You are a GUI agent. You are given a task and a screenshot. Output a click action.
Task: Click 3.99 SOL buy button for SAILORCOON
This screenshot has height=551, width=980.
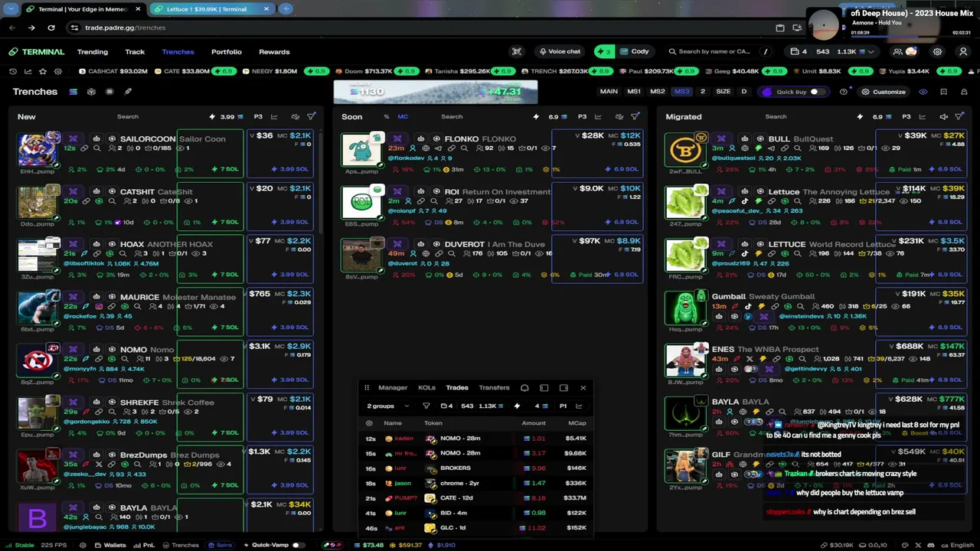291,169
